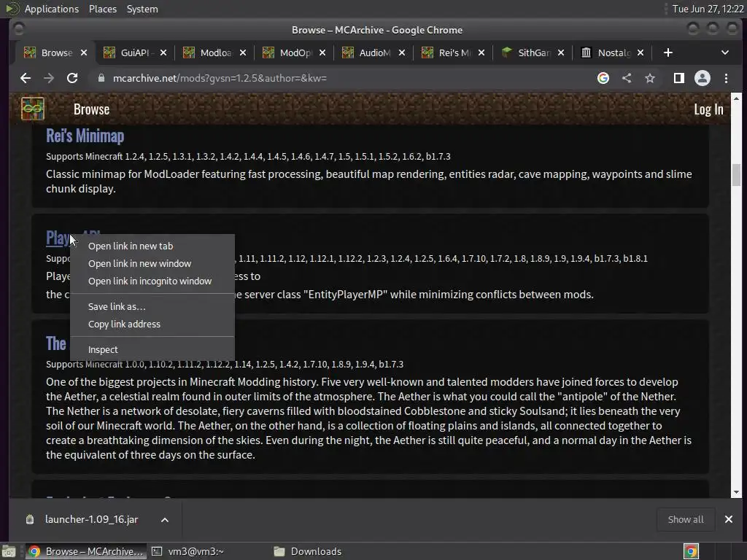Image resolution: width=747 pixels, height=560 pixels.
Task: Close the downloads bar
Action: (729, 519)
